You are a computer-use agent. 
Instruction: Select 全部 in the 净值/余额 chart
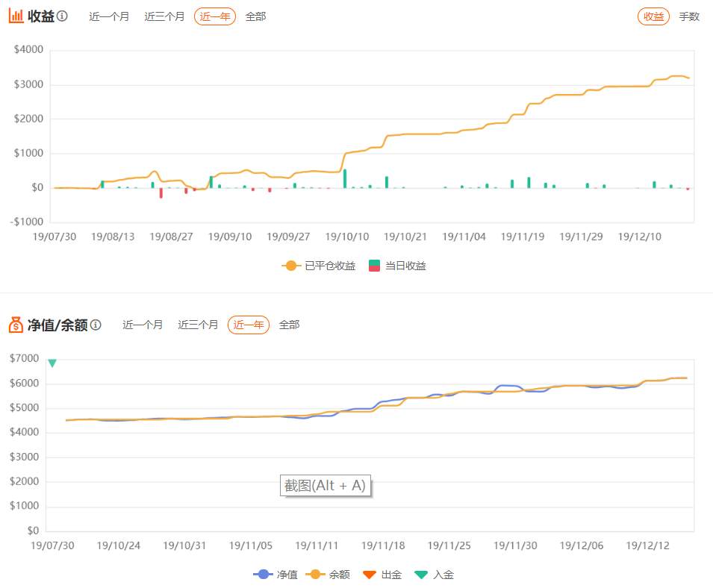tap(289, 325)
